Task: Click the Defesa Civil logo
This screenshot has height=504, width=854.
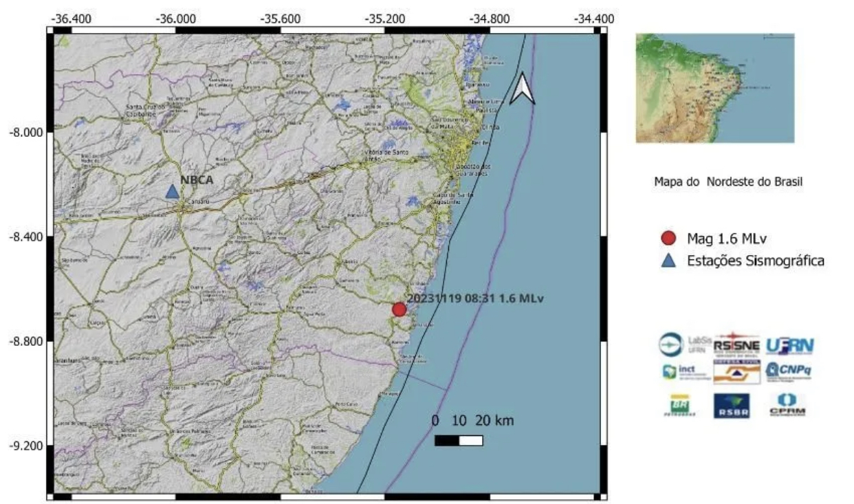Action: click(736, 372)
